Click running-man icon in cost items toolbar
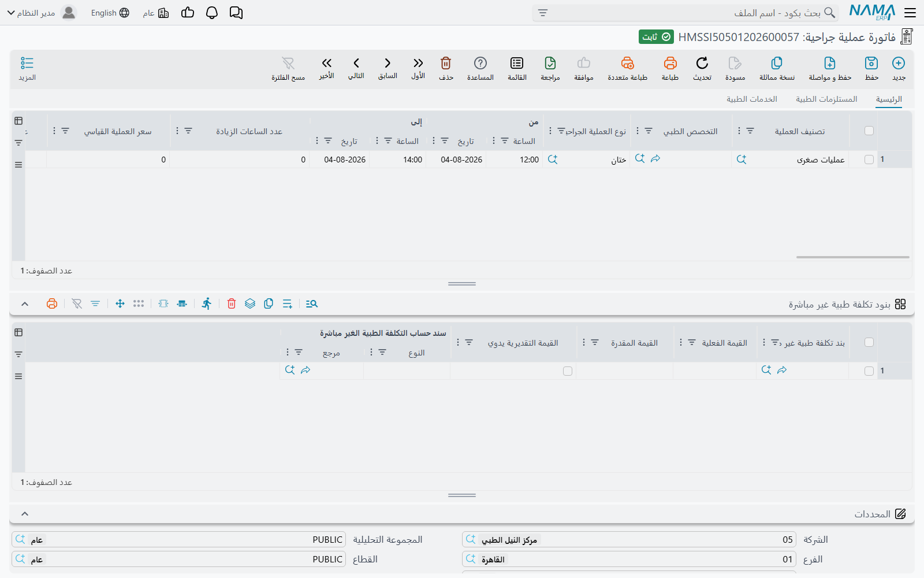The height and width of the screenshot is (578, 924). click(207, 303)
